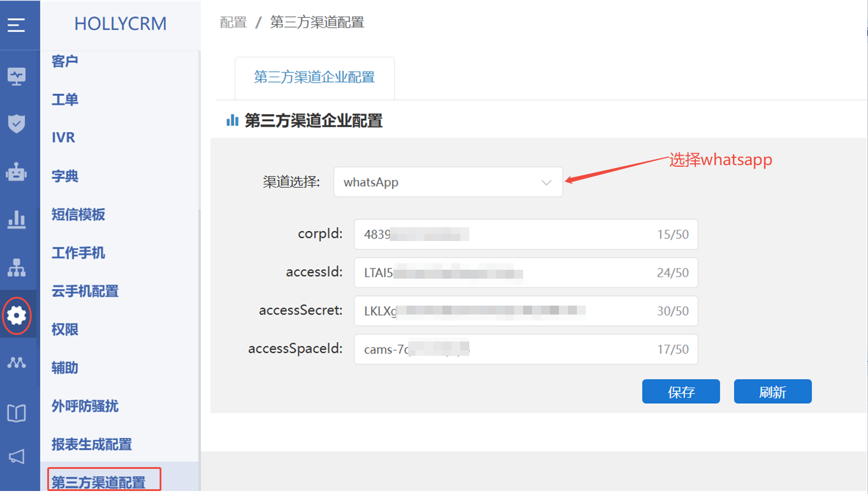Open the bar chart reports sidebar icon

(16, 220)
